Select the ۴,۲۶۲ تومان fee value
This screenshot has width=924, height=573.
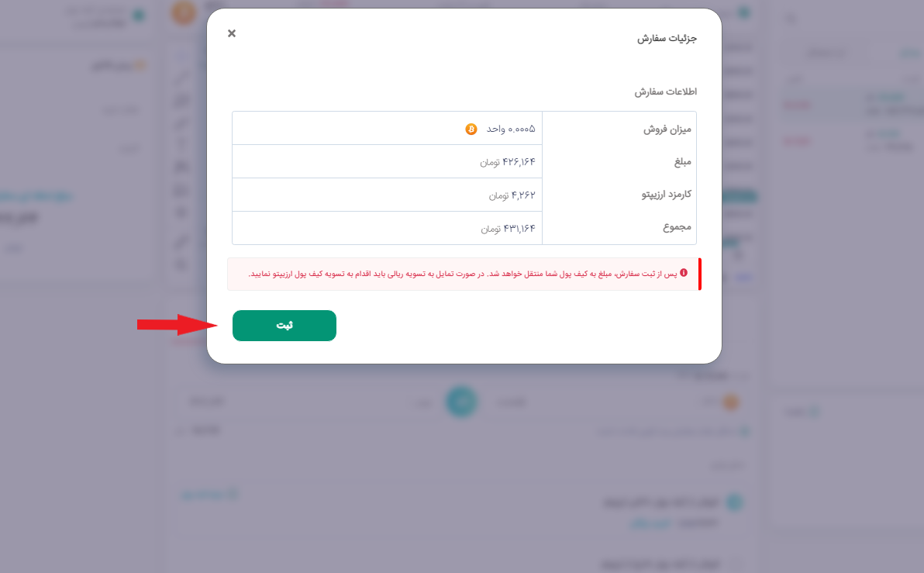[512, 195]
